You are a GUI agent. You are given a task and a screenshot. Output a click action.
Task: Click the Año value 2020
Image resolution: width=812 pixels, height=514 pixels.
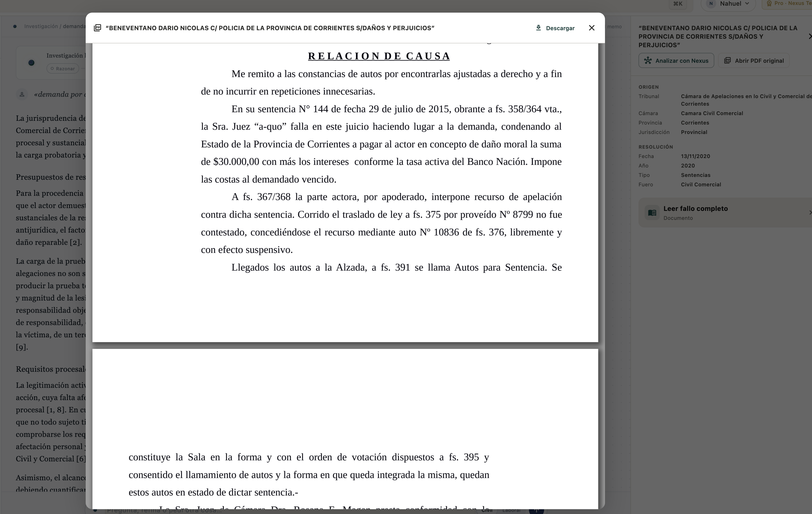click(x=688, y=166)
